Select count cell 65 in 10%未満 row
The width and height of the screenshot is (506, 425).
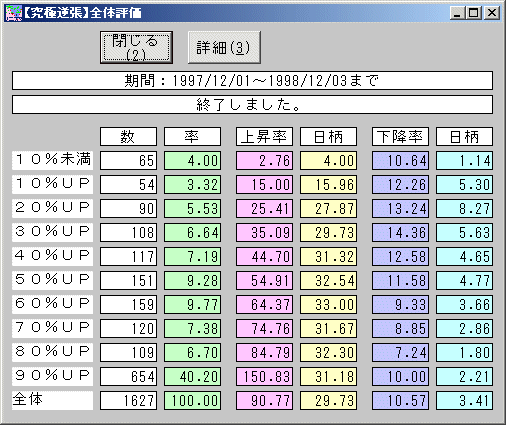(x=128, y=160)
